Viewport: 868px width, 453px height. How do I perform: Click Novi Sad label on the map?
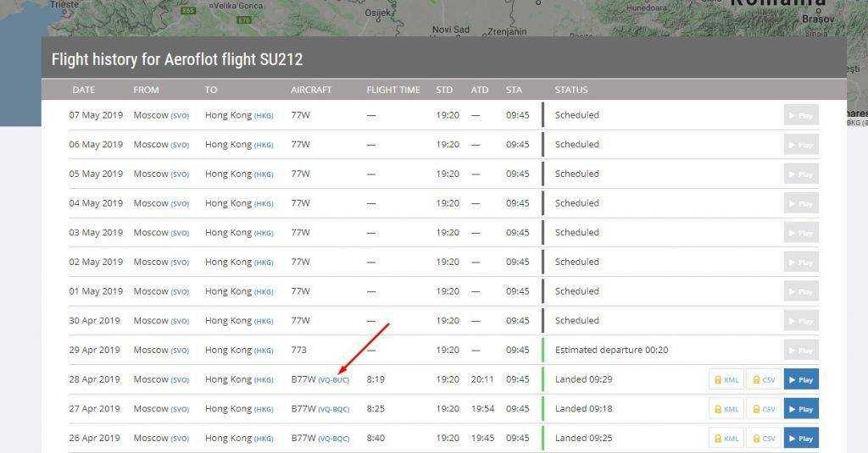tap(451, 30)
